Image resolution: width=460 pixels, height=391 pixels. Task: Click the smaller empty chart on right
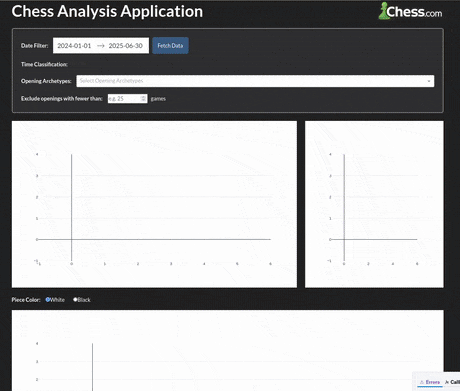[x=374, y=204]
